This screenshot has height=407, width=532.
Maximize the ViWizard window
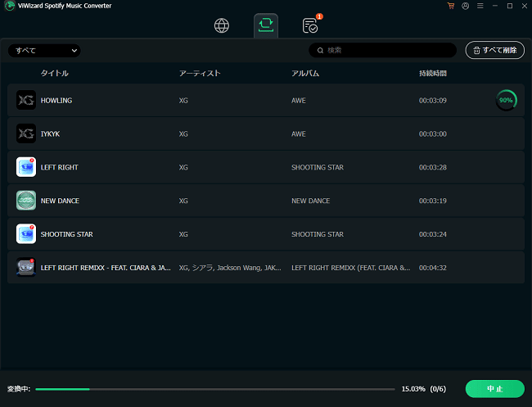pyautogui.click(x=510, y=6)
